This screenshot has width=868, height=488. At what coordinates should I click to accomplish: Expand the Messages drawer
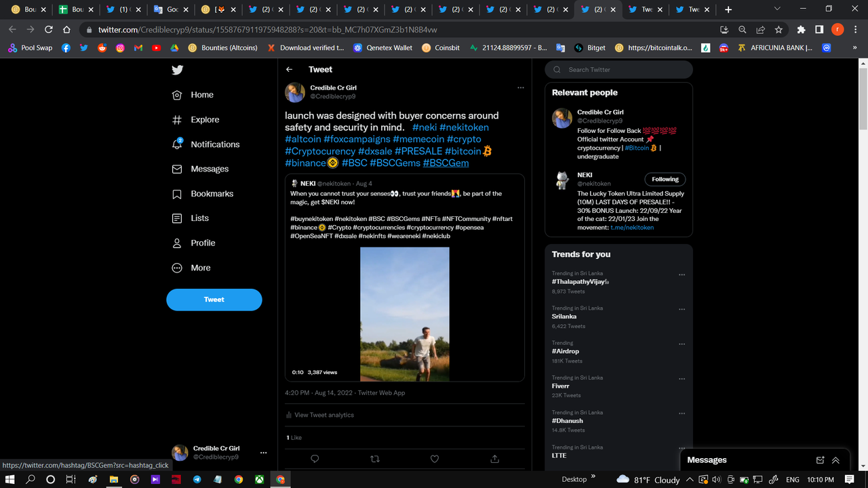835,460
